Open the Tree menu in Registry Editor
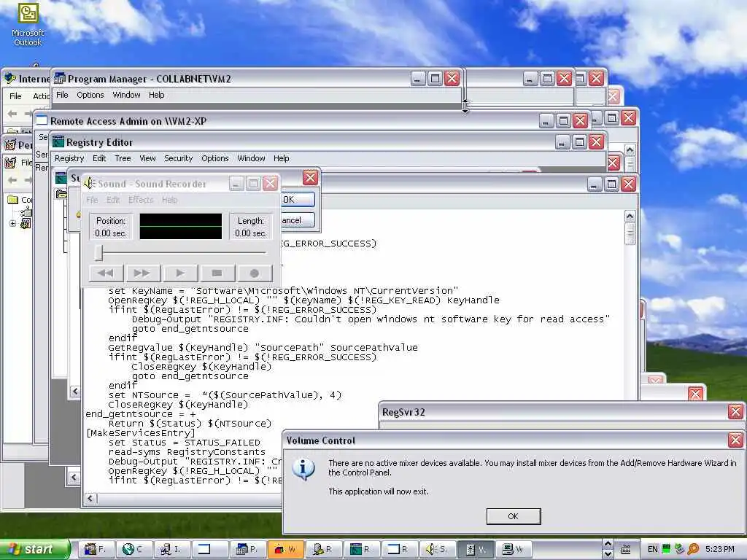 (123, 158)
